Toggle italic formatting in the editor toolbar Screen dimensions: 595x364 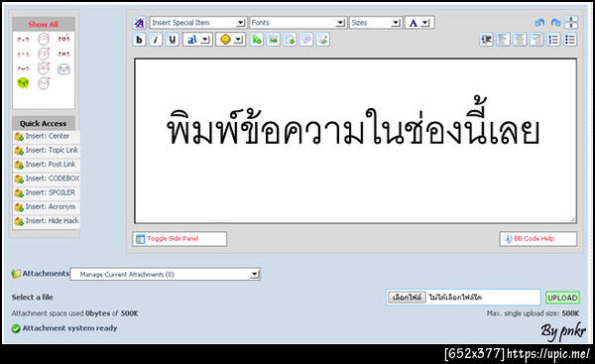pyautogui.click(x=156, y=40)
